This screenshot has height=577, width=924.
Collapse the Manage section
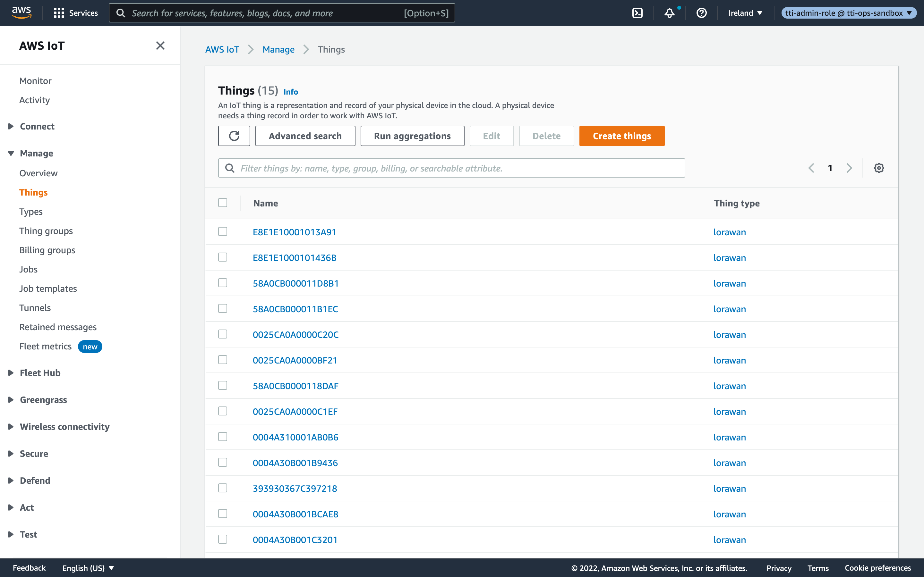click(36, 153)
